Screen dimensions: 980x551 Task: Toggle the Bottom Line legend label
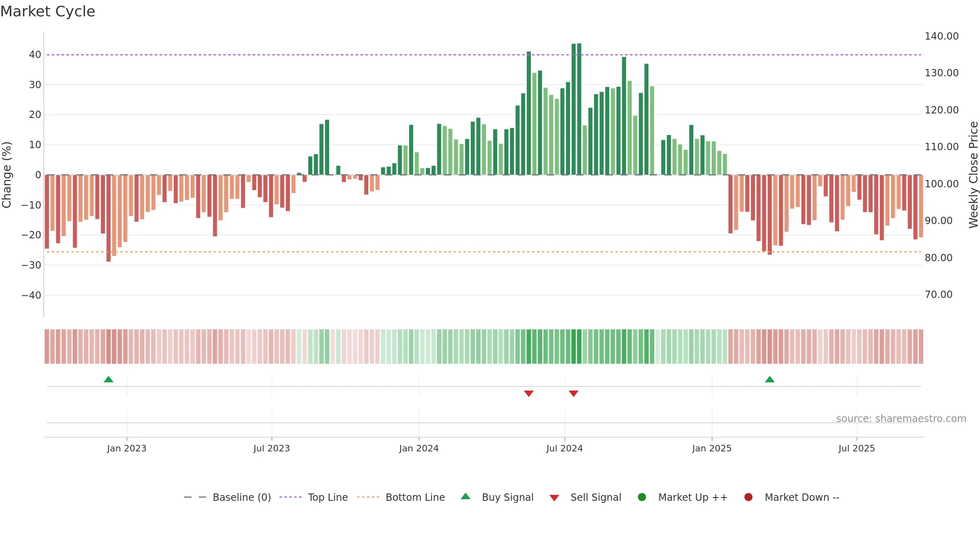coord(415,497)
